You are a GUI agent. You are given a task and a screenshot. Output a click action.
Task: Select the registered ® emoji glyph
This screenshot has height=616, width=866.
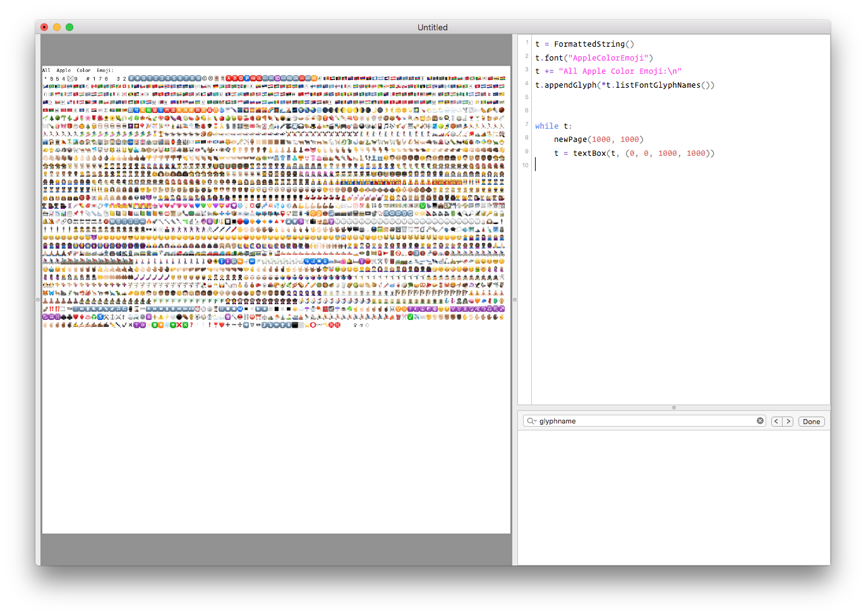pyautogui.click(x=212, y=78)
